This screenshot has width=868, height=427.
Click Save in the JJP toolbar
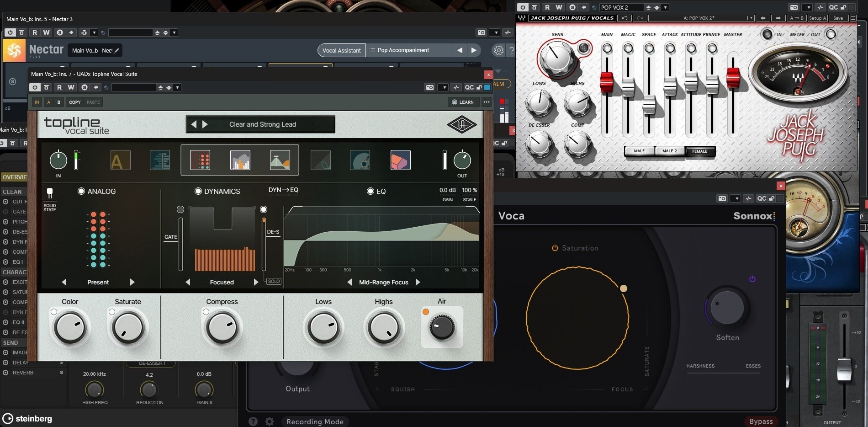(x=838, y=18)
